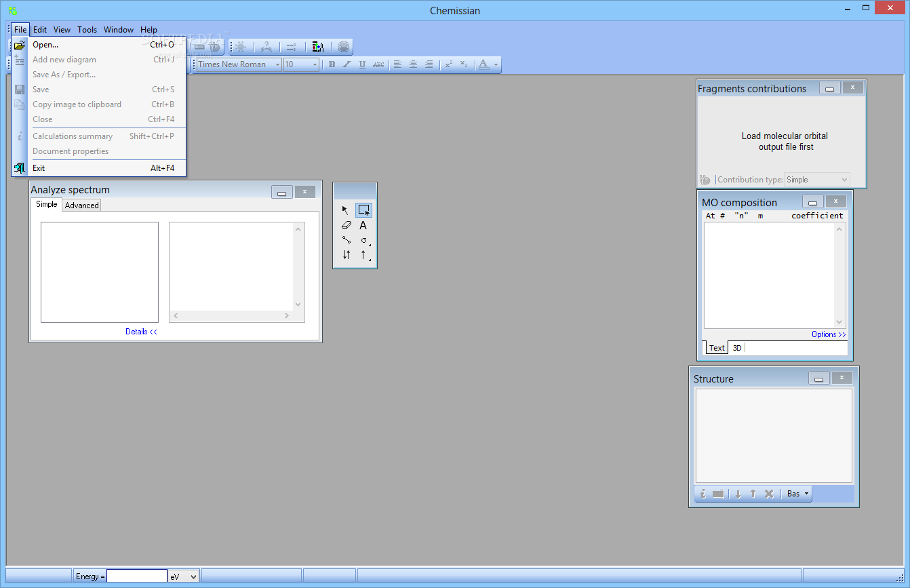Open the View menu
This screenshot has width=910, height=588.
[x=62, y=30]
